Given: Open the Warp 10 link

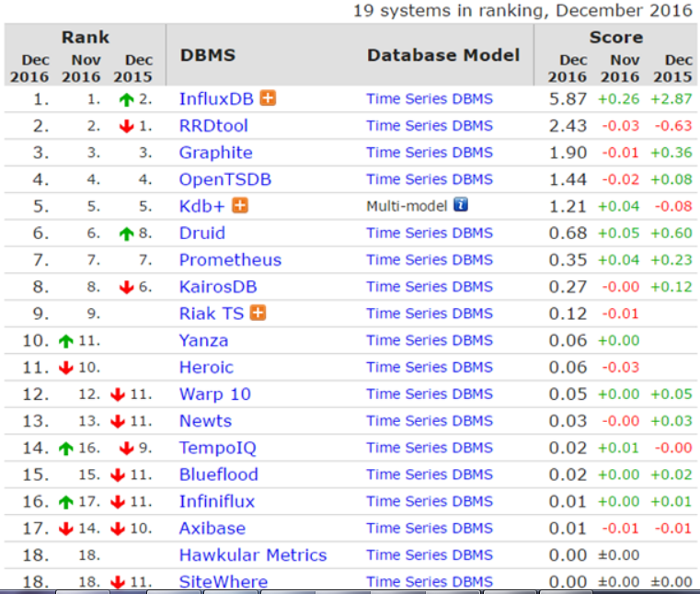Looking at the screenshot, I should tap(214, 394).
